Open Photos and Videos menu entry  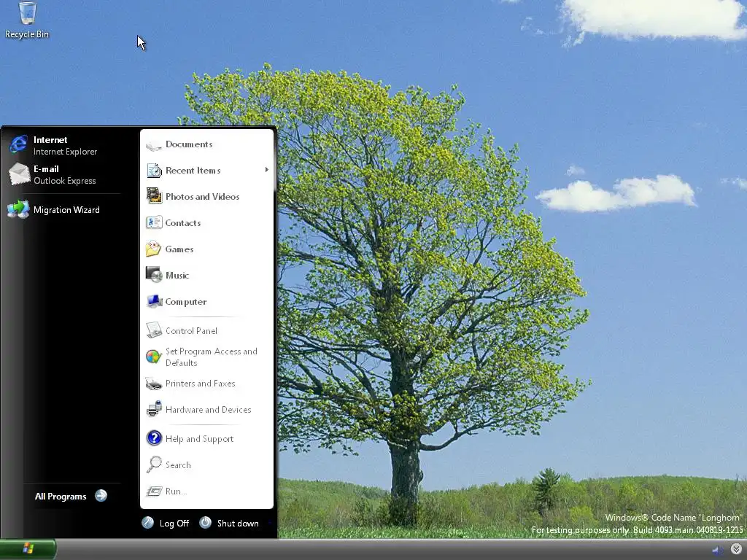[206, 196]
